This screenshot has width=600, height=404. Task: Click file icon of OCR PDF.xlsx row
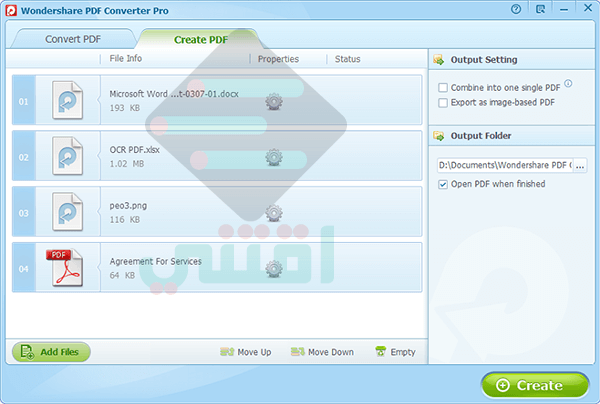click(x=67, y=156)
